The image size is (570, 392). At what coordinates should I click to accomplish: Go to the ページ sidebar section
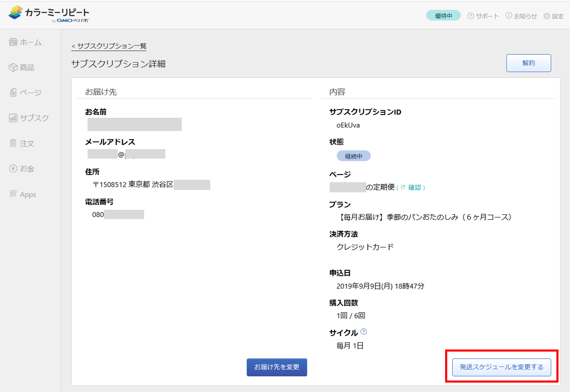pyautogui.click(x=25, y=92)
